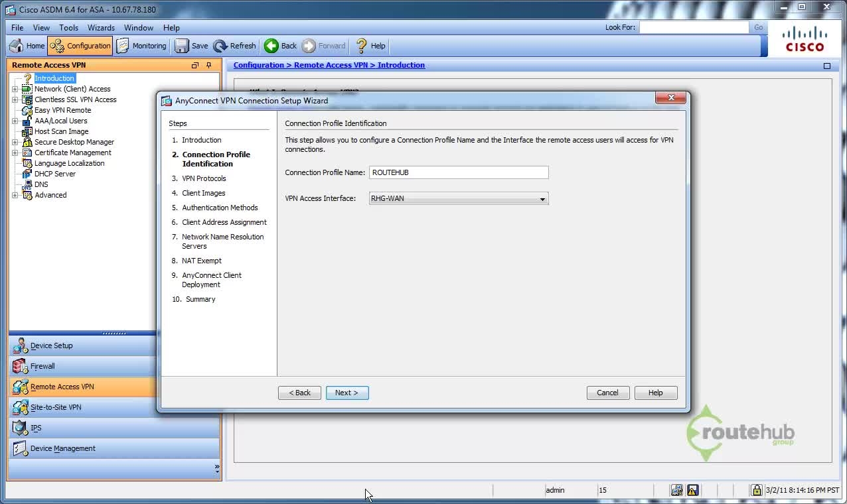Click the 'VPN Protocols' wizard step
Screen dimensions: 847x504
(x=204, y=178)
